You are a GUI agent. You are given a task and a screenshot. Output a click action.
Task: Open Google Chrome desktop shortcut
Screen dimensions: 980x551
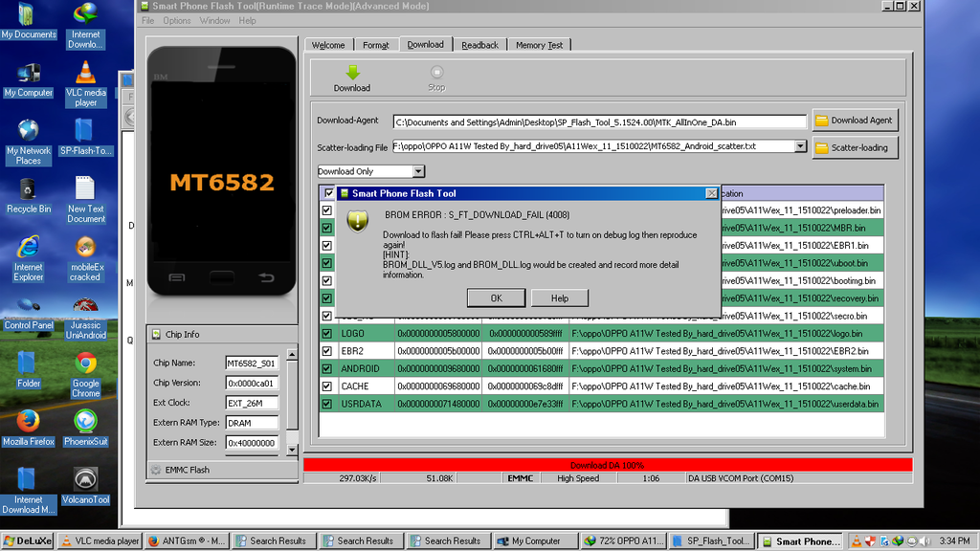85,364
